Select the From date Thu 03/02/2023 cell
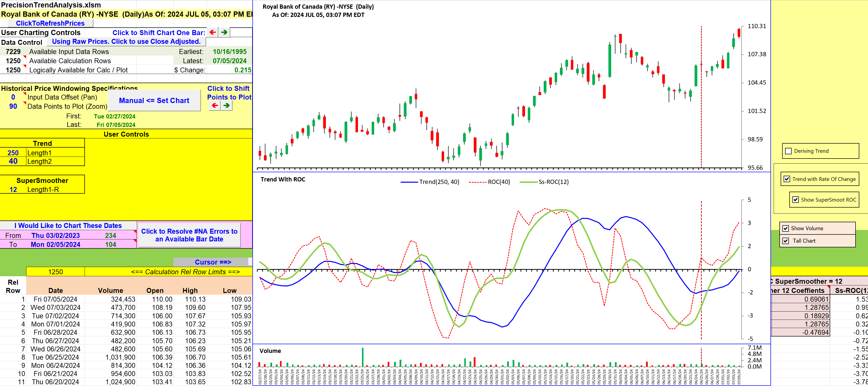This screenshot has height=387, width=868. tap(56, 235)
